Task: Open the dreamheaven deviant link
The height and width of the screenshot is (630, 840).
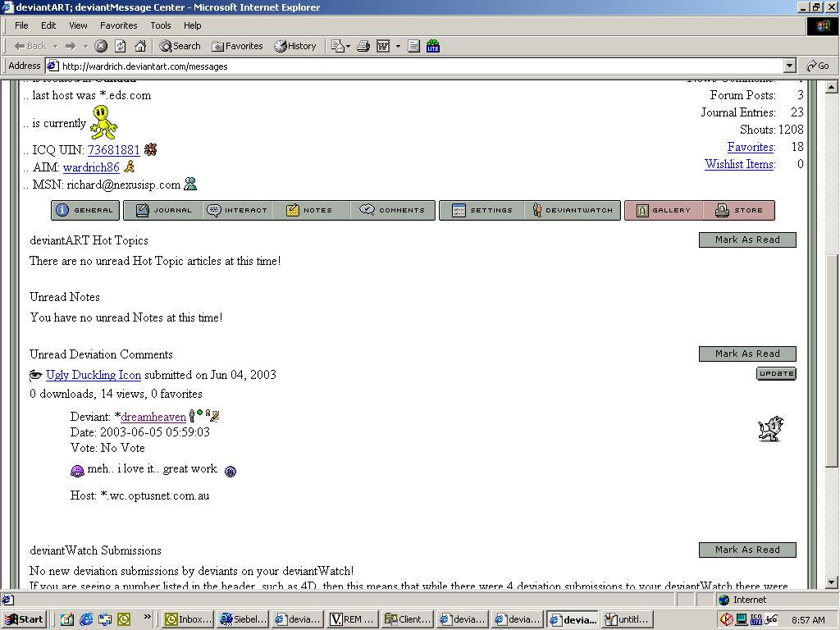Action: (x=153, y=417)
